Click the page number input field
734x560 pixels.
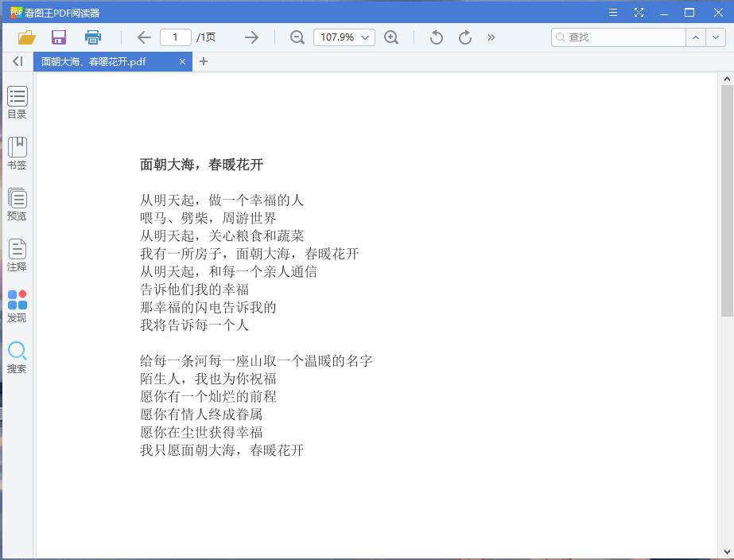176,37
